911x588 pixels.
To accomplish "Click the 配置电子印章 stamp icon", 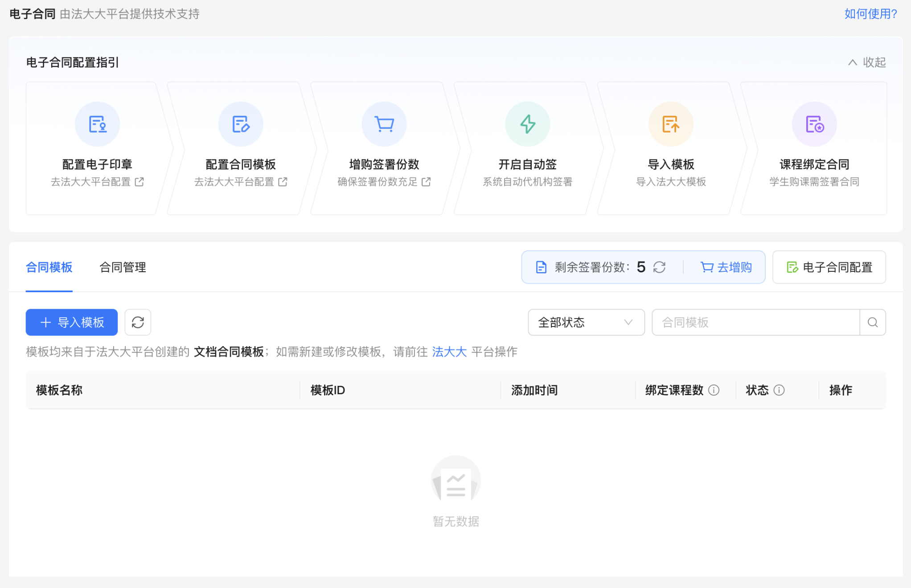I will (x=97, y=124).
